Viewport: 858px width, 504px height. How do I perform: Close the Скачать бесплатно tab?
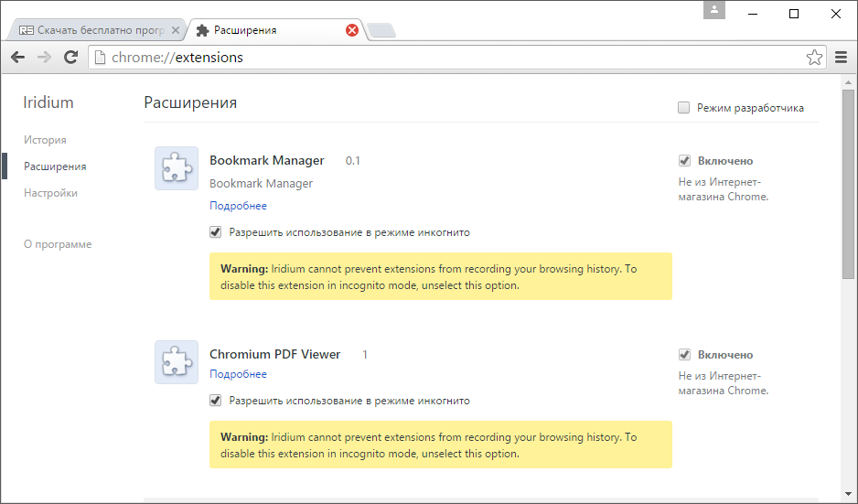coord(175,30)
